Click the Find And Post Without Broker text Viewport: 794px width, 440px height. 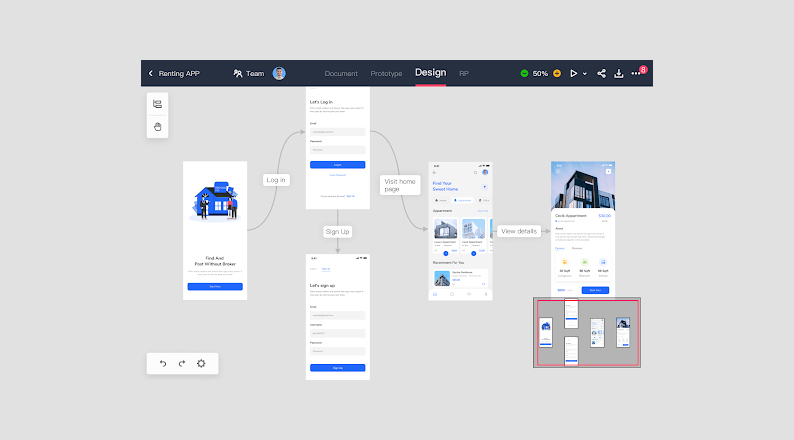(x=215, y=261)
